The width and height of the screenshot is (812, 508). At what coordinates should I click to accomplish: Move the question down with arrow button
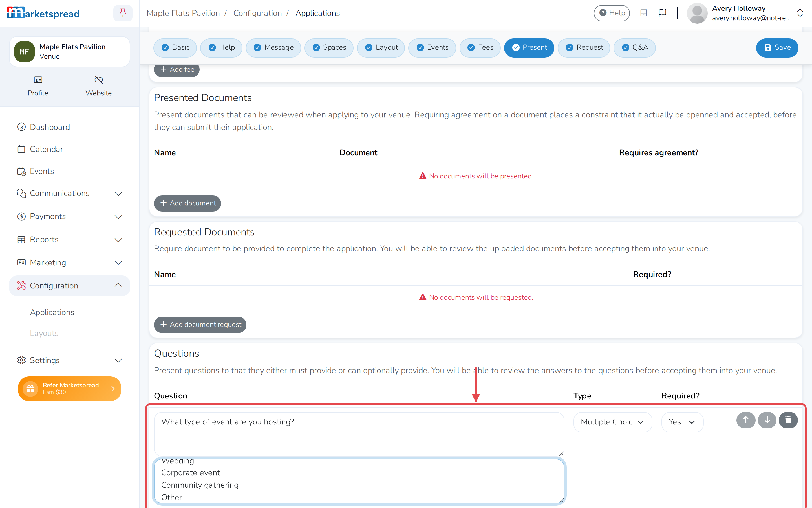point(767,420)
